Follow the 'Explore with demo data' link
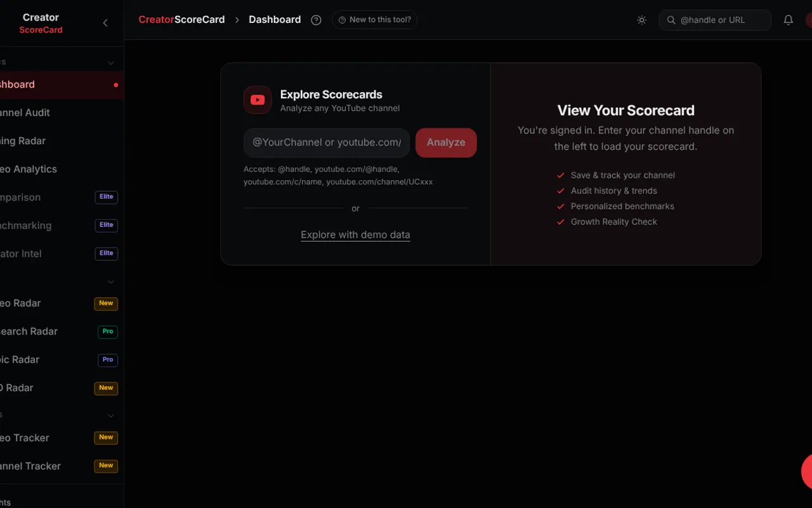 (x=355, y=235)
